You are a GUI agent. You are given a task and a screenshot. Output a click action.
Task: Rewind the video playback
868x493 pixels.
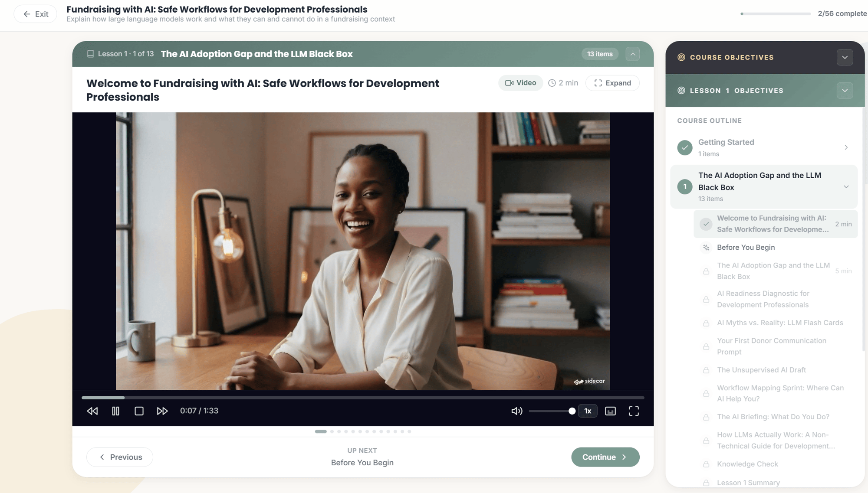coord(92,411)
